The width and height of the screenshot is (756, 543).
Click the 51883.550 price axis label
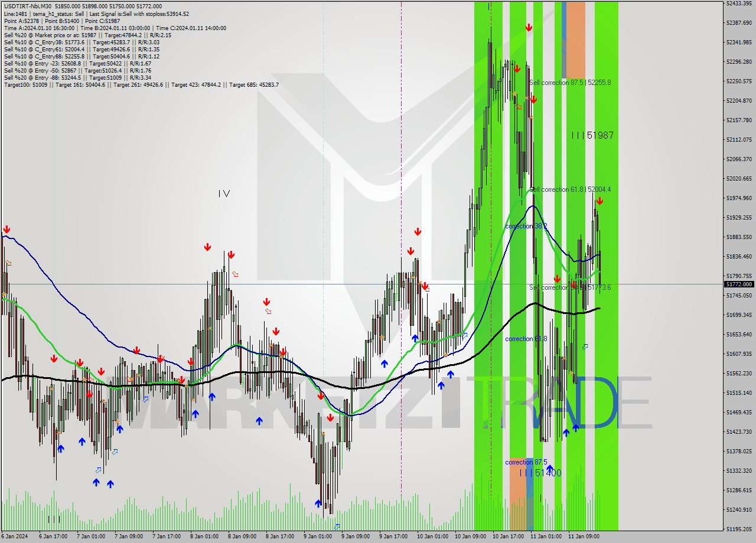[x=739, y=237]
